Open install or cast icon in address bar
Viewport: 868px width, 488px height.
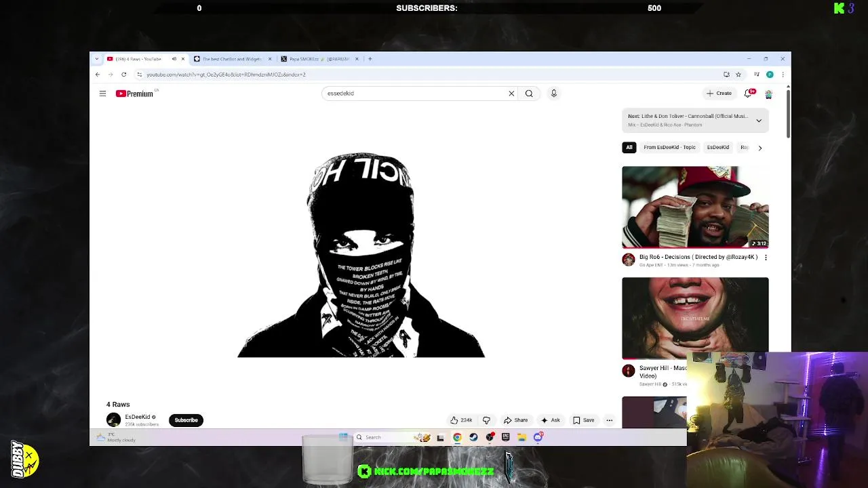pos(726,75)
